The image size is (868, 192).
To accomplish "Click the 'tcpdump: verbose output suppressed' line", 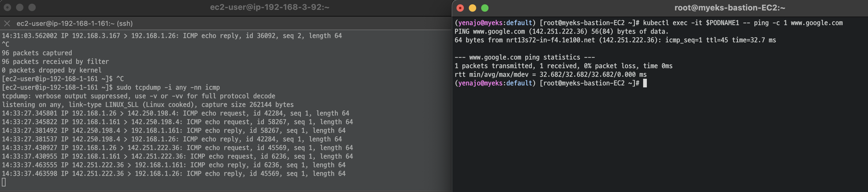I will pos(139,96).
